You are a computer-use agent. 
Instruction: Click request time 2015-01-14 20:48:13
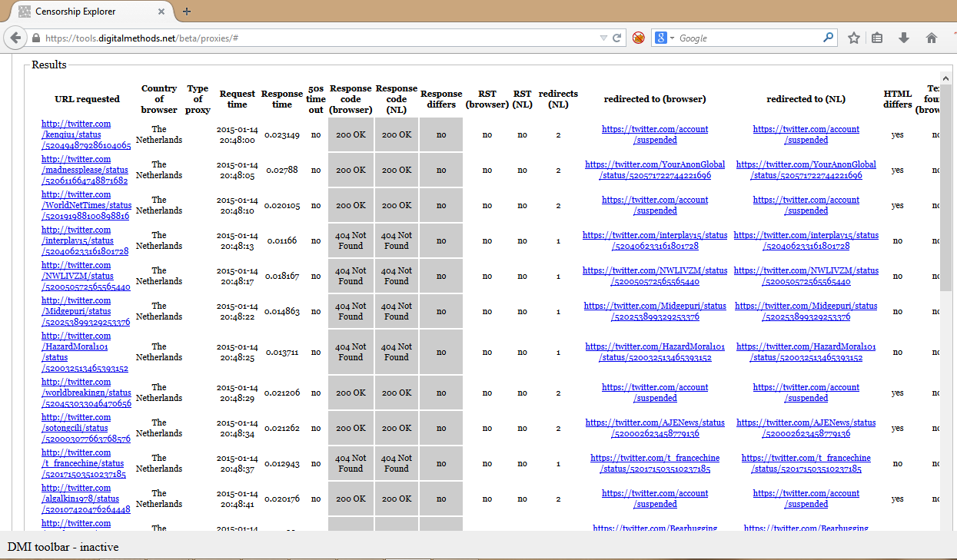(238, 240)
